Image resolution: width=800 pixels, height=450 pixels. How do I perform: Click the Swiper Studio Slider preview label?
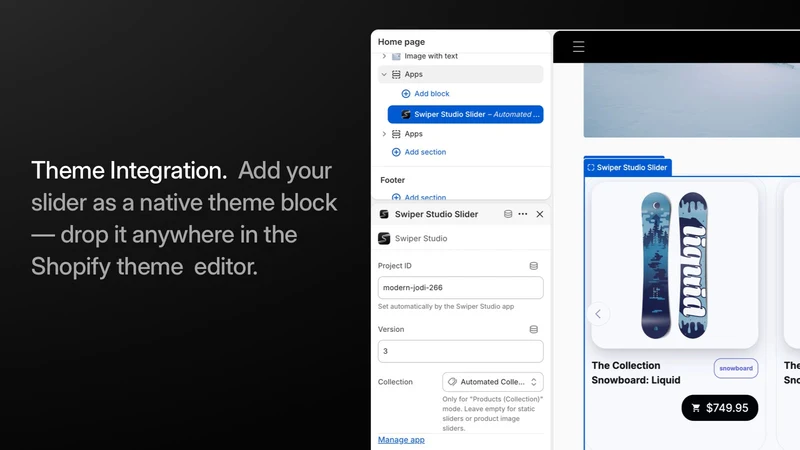click(x=628, y=167)
